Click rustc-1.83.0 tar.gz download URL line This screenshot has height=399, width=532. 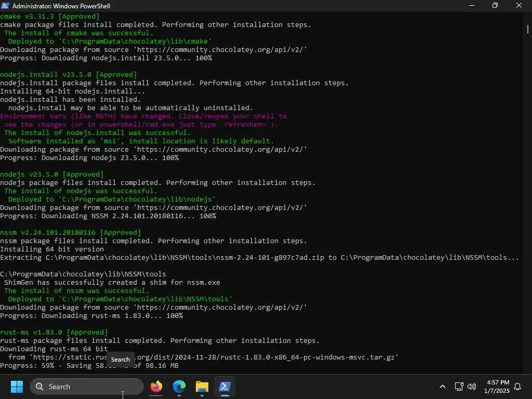[x=204, y=357]
